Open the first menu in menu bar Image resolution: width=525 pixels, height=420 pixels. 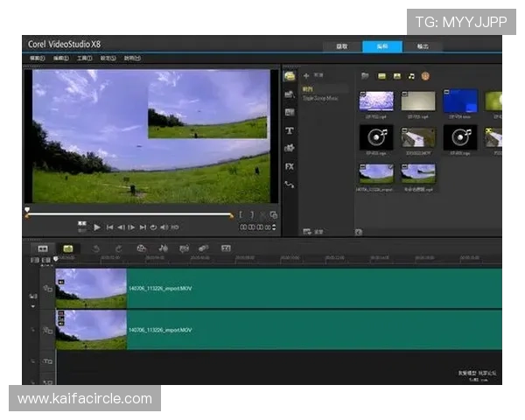tap(37, 59)
